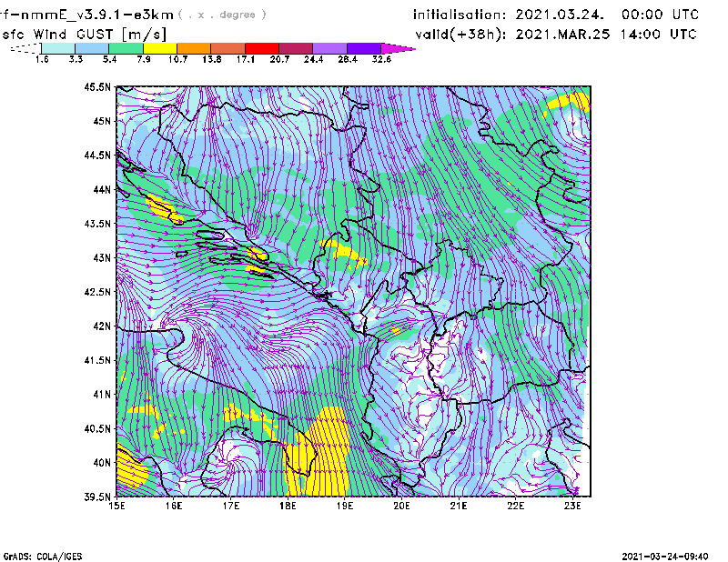Click the 39.5N latitude label
The height and width of the screenshot is (562, 728).
[x=97, y=497]
